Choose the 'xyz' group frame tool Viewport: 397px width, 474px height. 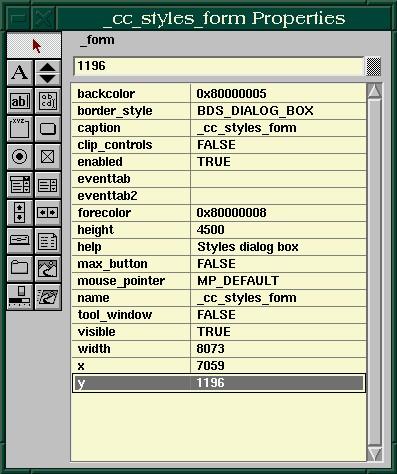click(x=20, y=129)
